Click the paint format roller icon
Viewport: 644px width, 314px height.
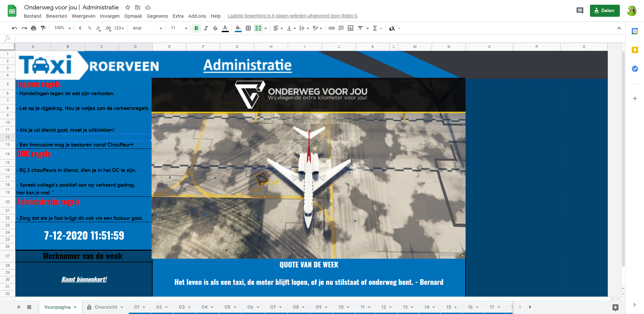[43, 28]
